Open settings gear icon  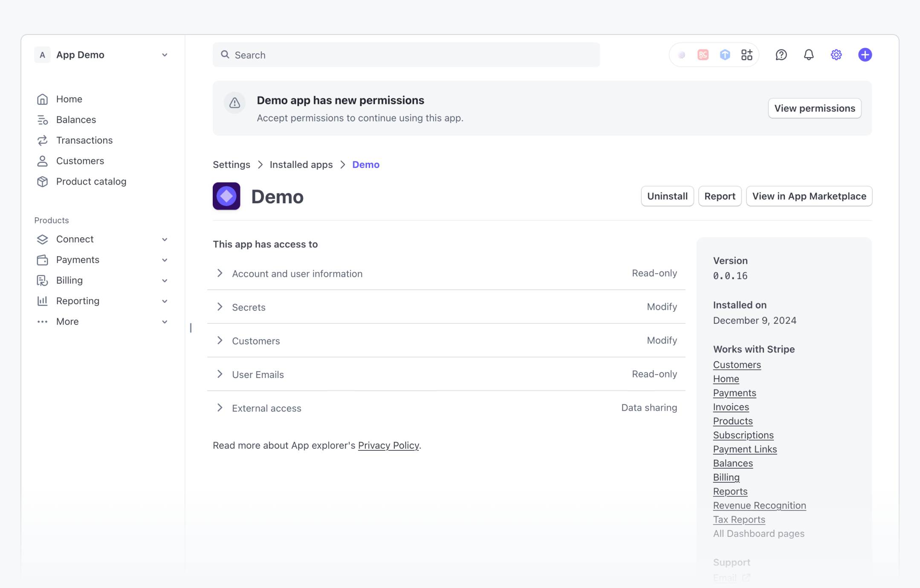[836, 55]
